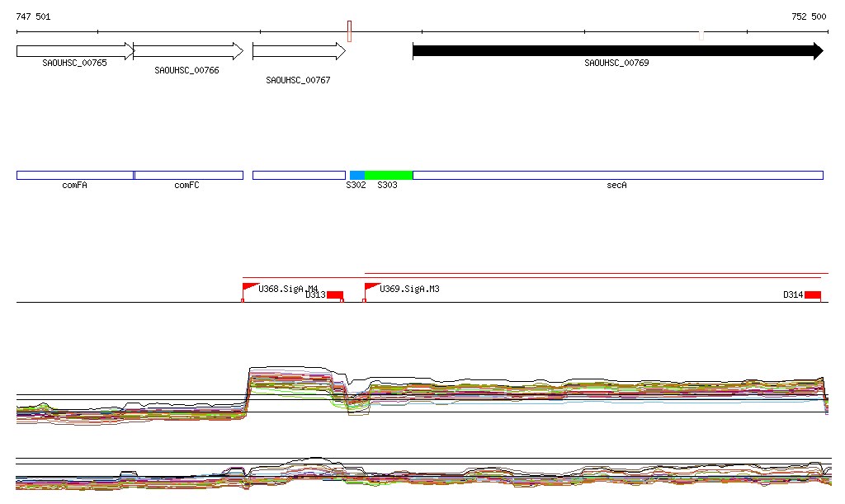Image resolution: width=845 pixels, height=504 pixels.
Task: Click the 747 501 start coordinate label
Action: point(33,16)
